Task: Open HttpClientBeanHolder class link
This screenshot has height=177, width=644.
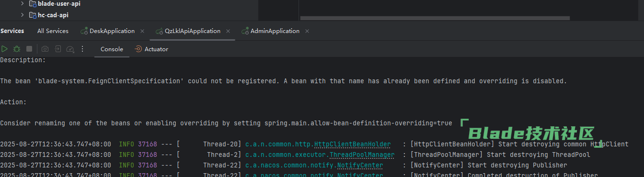Action: coord(352,144)
